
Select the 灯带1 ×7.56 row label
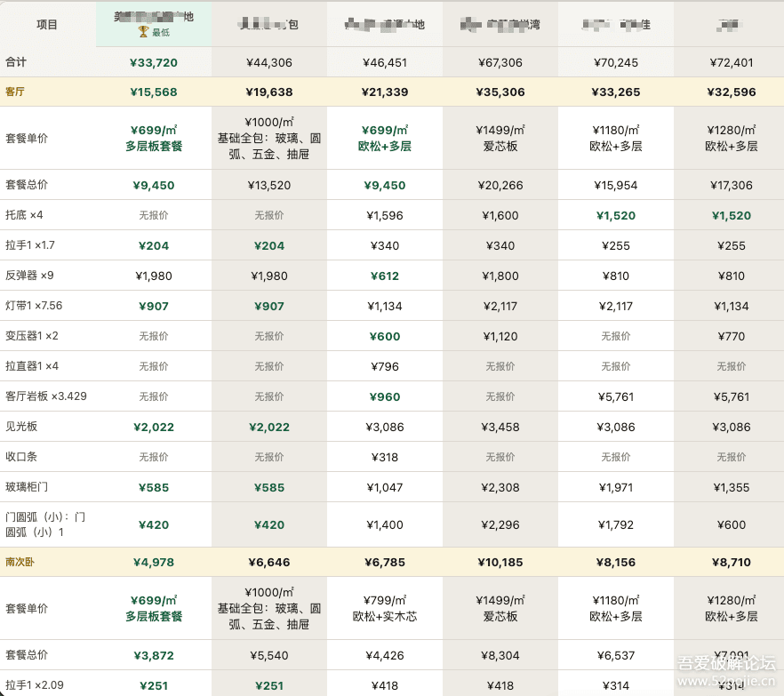[34, 306]
